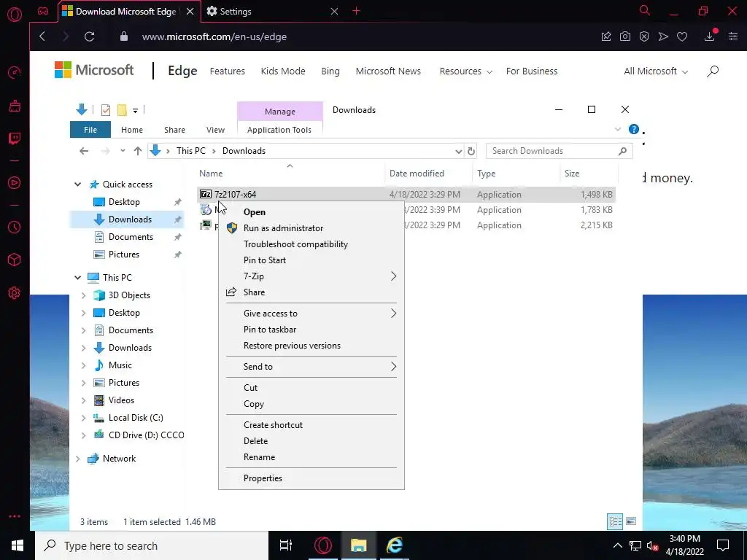
Task: Open GX Corner gamepad icon
Action: 43,11
